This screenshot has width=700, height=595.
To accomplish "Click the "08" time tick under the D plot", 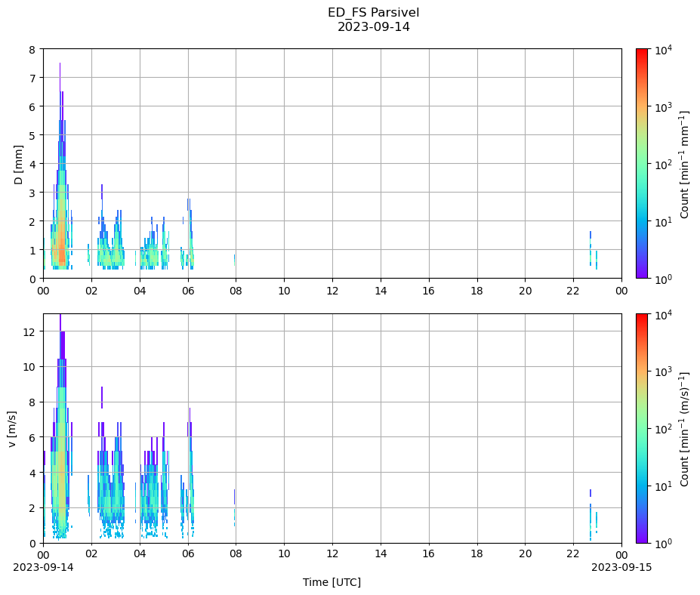I will tap(236, 291).
